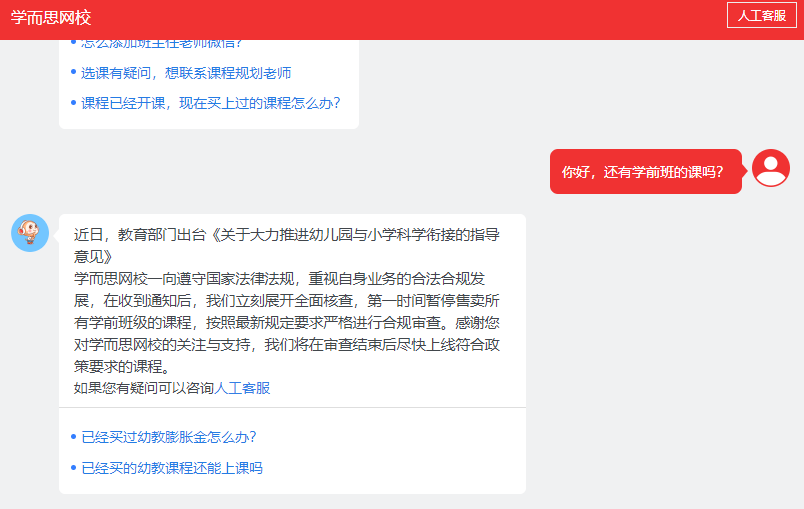
Task: Tap the partially hidden 班主任老师微信 question
Action: coord(162,43)
